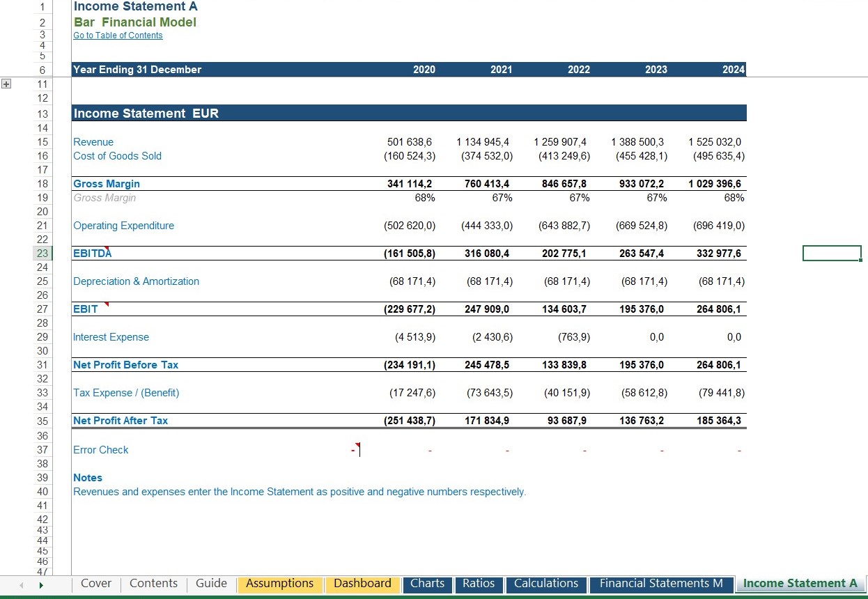Select the Tax Expense / (Benefit) label
Viewport: 868px width, 599px height.
[x=126, y=393]
